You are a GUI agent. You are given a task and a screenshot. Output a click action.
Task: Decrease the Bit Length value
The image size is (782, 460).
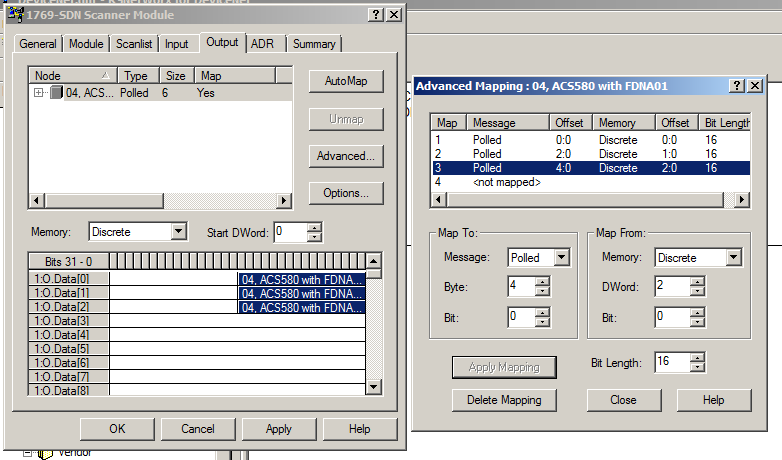click(x=689, y=366)
